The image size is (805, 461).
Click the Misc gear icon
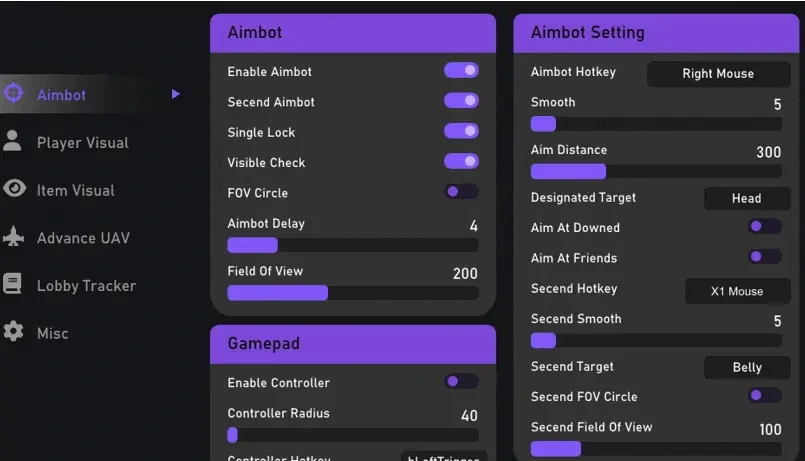pyautogui.click(x=13, y=331)
